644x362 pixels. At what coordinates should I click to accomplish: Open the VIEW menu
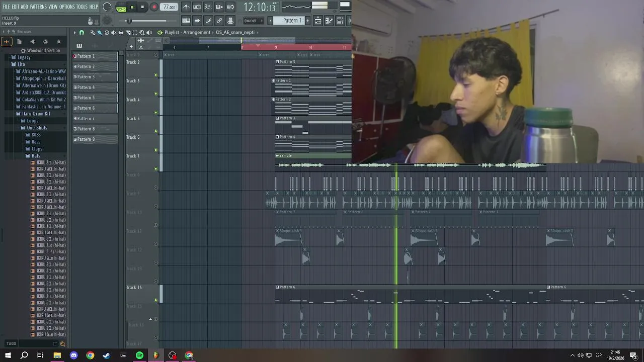click(53, 7)
